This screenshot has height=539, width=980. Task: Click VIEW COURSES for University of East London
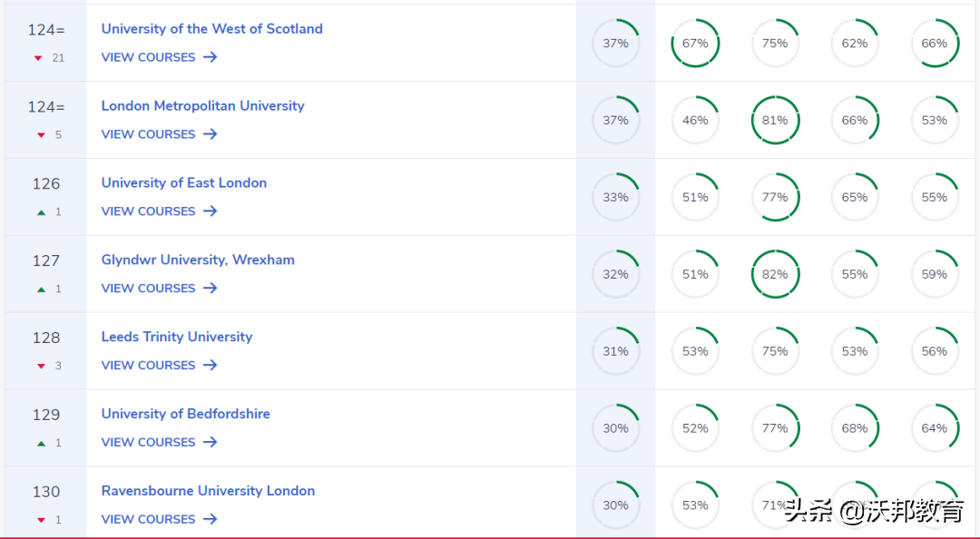[x=148, y=211]
